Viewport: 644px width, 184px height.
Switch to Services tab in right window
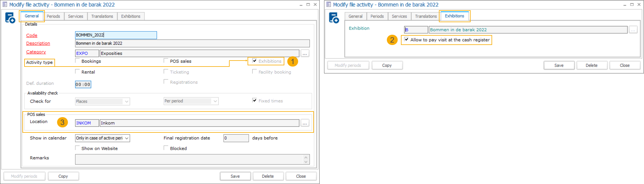(399, 16)
